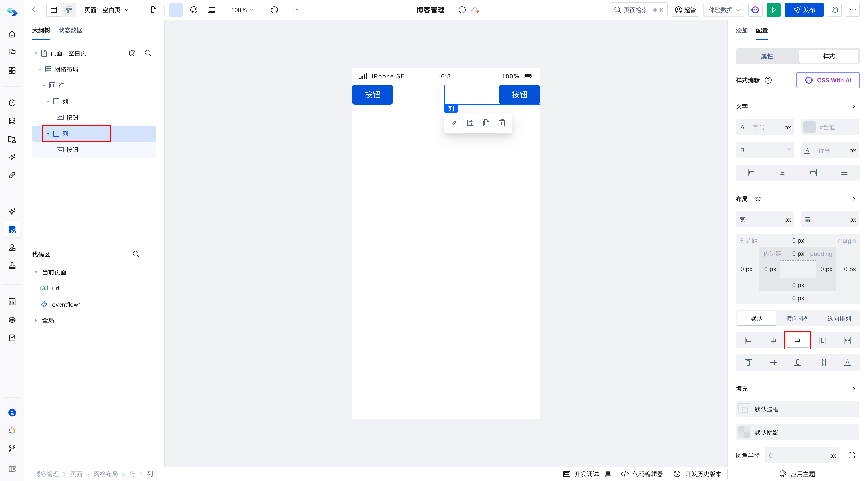Open 代码编辑器 in bottom bar
Image resolution: width=868 pixels, height=481 pixels.
tap(641, 474)
